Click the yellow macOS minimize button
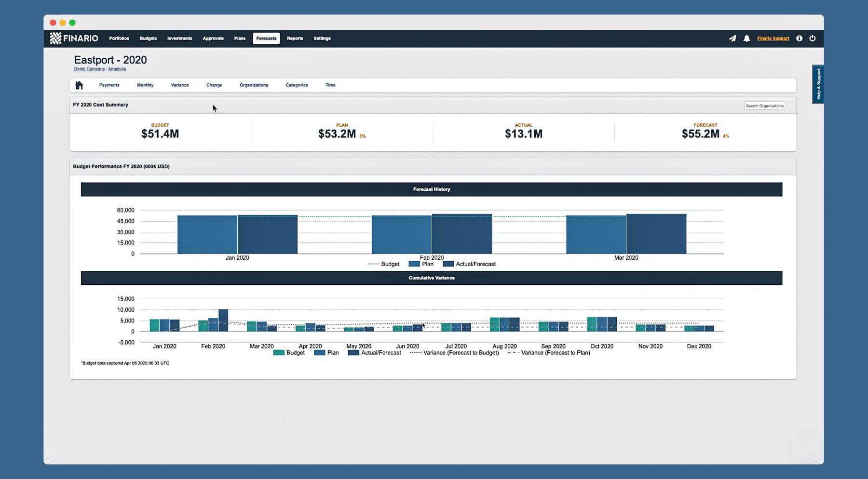The width and height of the screenshot is (868, 479). pyautogui.click(x=63, y=23)
